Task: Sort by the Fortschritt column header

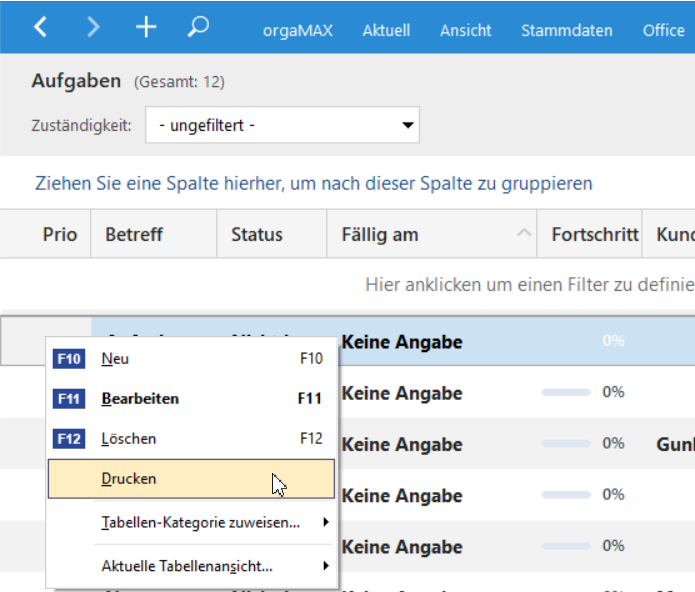Action: pyautogui.click(x=590, y=234)
